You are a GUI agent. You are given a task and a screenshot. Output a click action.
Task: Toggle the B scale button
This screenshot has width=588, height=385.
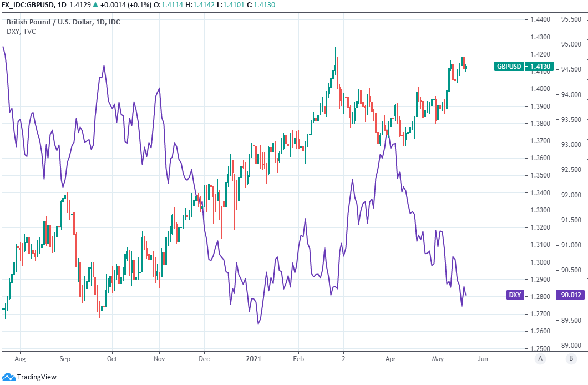[x=572, y=359]
